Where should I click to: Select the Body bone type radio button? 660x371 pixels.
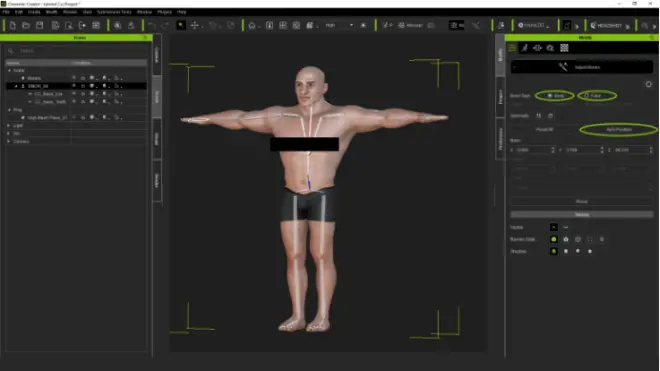pyautogui.click(x=555, y=96)
